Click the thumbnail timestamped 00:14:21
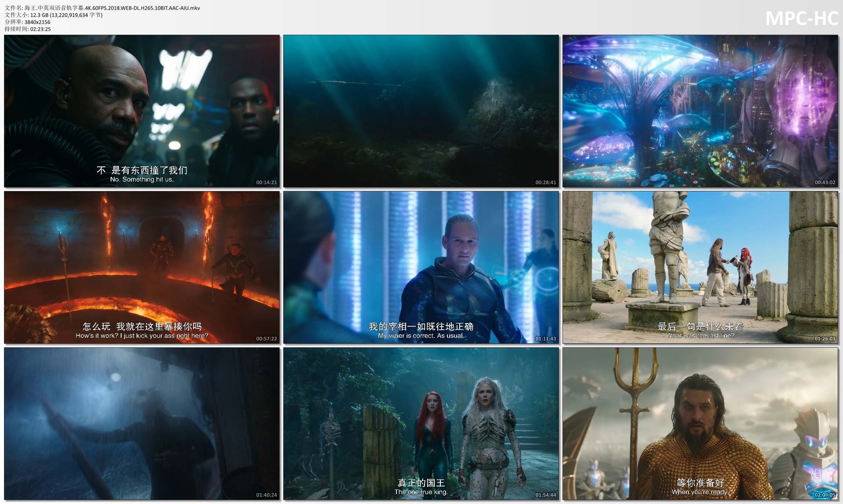Image resolution: width=843 pixels, height=504 pixels. click(x=142, y=111)
